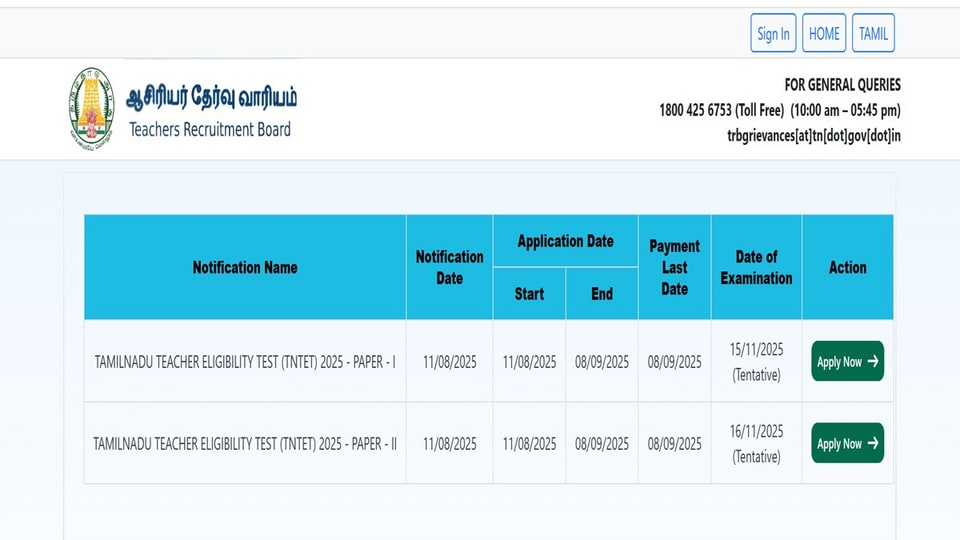Click Paper - I application start date cell
960x540 pixels.
click(529, 362)
